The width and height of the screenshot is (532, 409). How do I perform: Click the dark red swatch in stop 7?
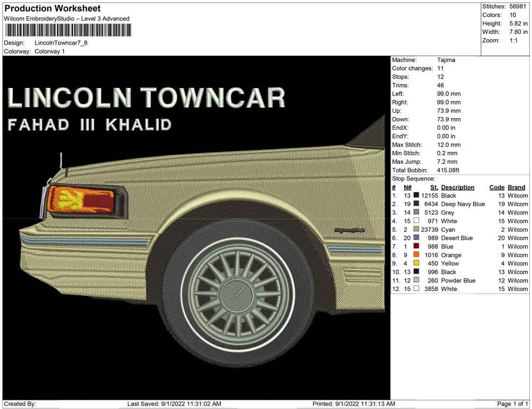tap(416, 246)
